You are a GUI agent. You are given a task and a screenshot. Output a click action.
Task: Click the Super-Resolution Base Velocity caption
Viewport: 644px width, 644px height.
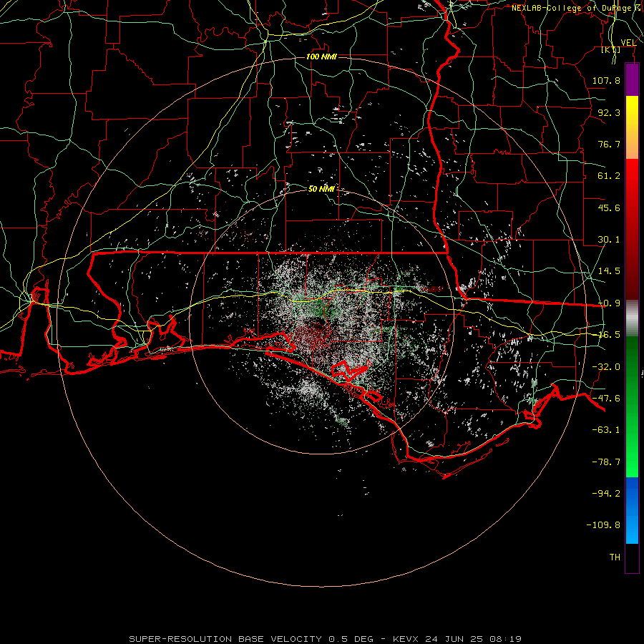click(325, 639)
